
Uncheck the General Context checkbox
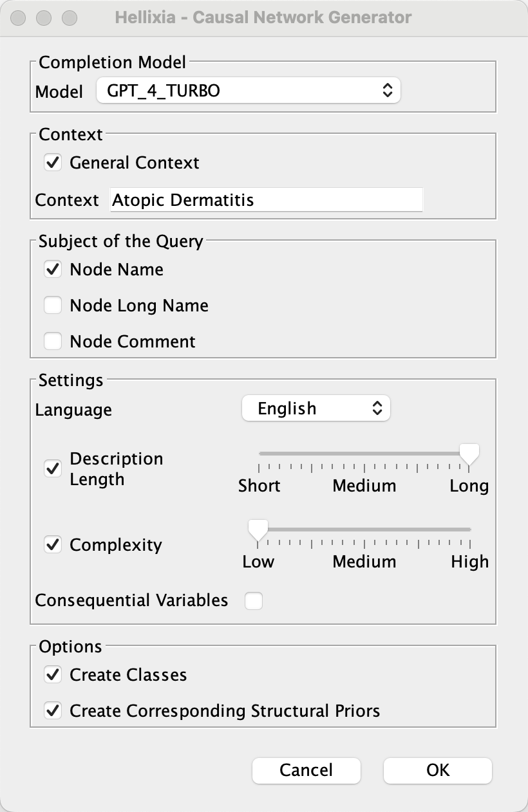[53, 163]
